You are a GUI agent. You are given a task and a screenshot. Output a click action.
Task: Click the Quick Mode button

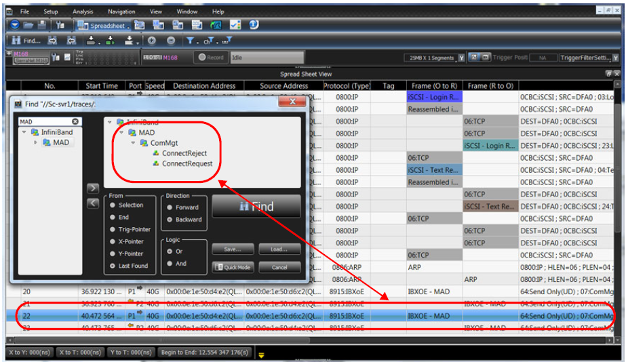click(233, 268)
